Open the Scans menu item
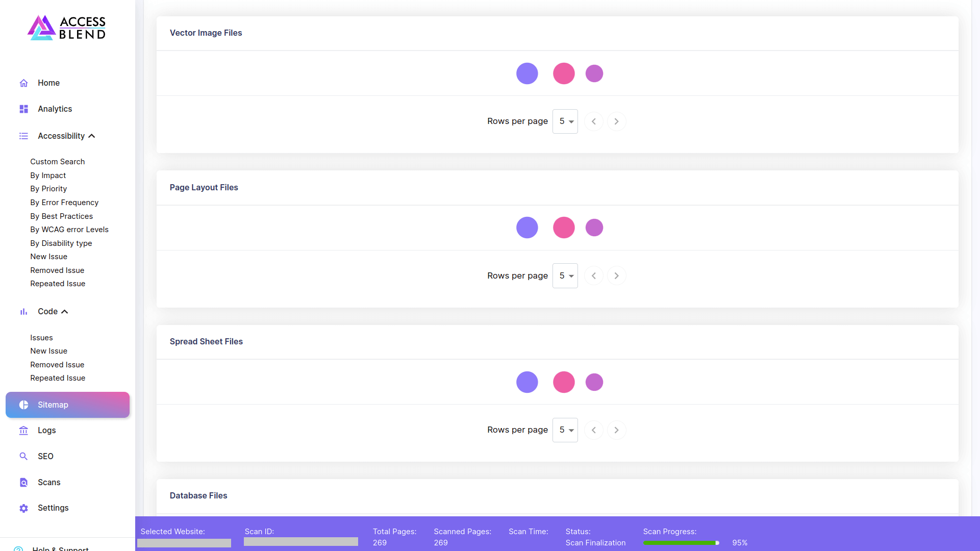The width and height of the screenshot is (980, 551). click(49, 483)
